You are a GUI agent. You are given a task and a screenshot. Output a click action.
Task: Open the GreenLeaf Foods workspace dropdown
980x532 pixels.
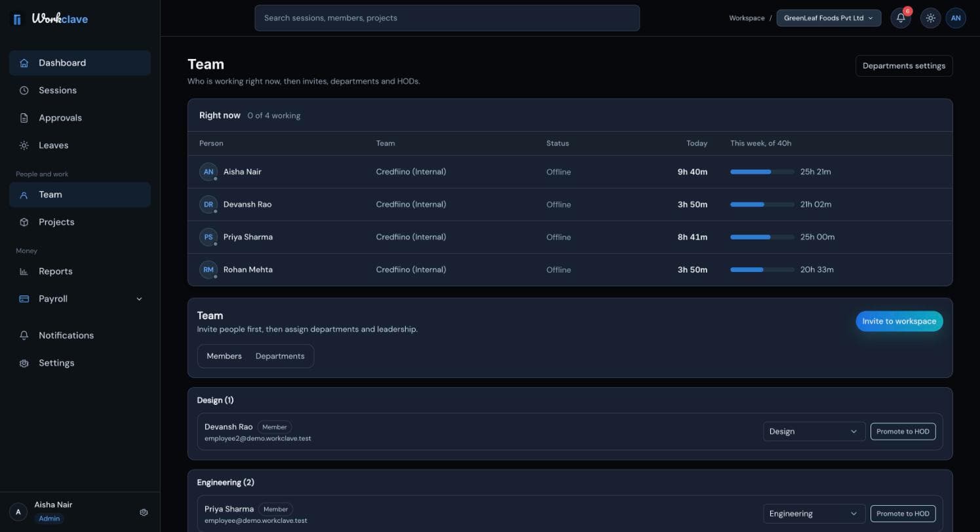click(829, 18)
